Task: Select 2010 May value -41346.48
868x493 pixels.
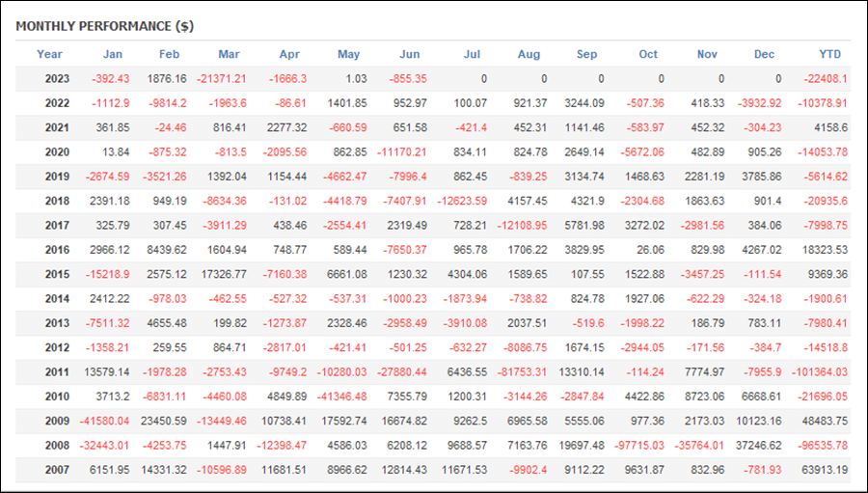Action: pos(341,397)
